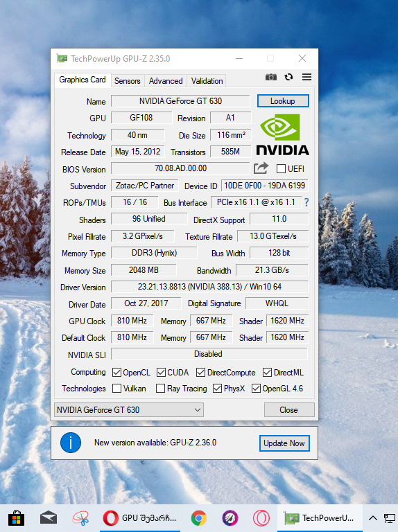Click the Memory Size 2048 MB value
Screen dimensions: 398x532
144,269
